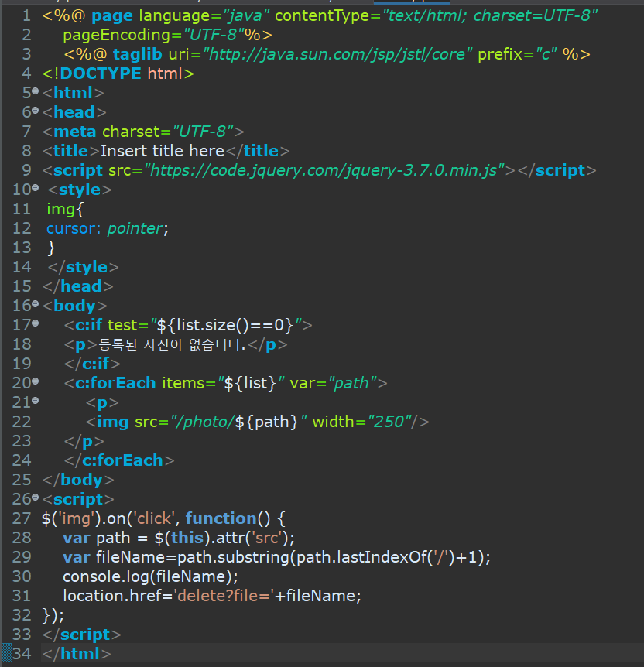Viewport: 644px width, 667px height.
Task: Click the taglib uri 'http://java.sun.com/jsp/jstl/core'
Action: pos(337,54)
